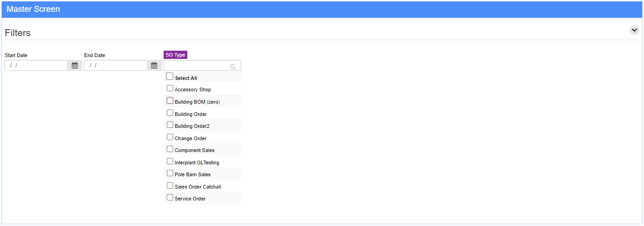Collapse the Filters section chevron
The image size is (644, 226).
pos(634,30)
